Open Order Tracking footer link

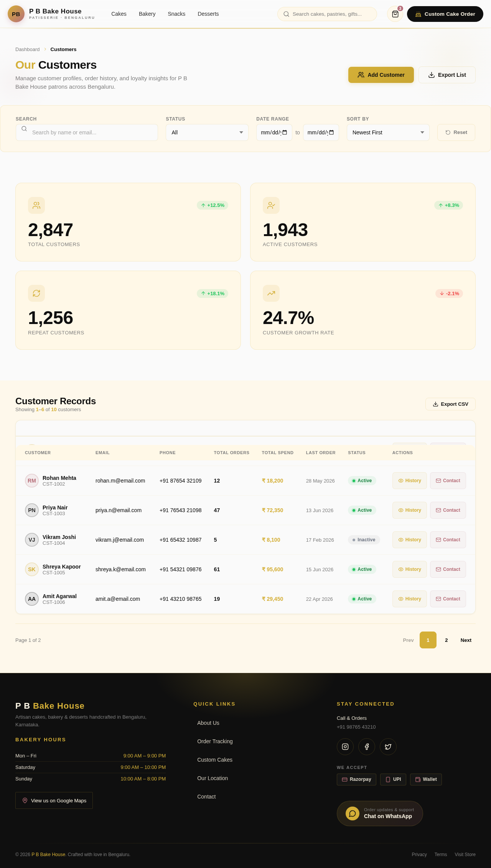[215, 741]
